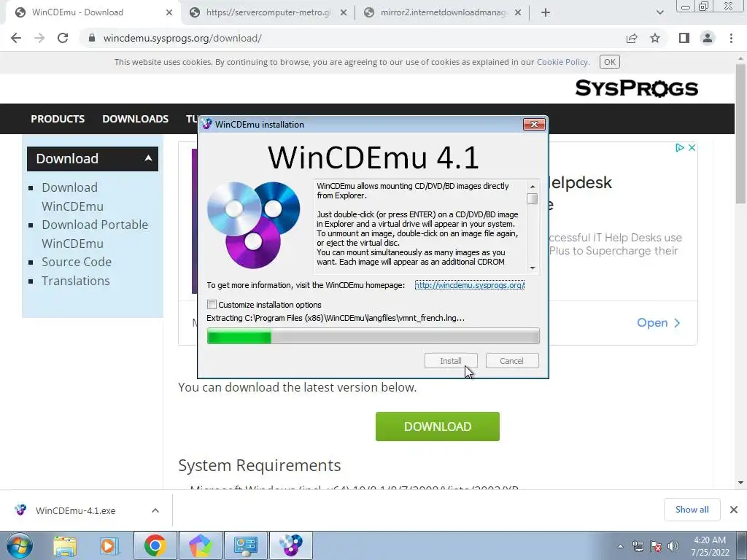
Task: Click the Install button in installer
Action: coord(451,361)
